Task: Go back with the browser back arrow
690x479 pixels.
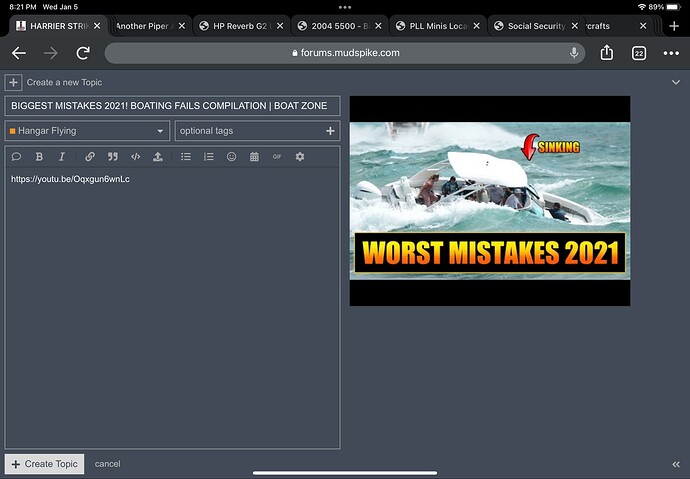Action: [19, 53]
